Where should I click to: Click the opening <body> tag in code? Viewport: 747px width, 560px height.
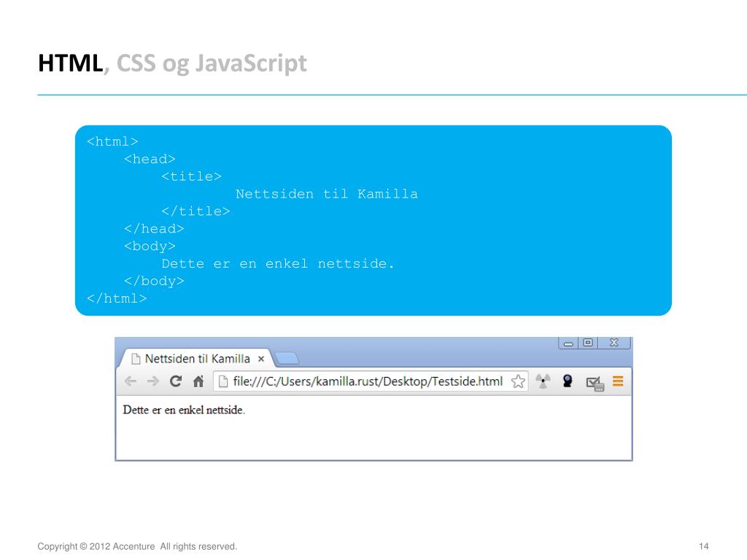pos(150,246)
